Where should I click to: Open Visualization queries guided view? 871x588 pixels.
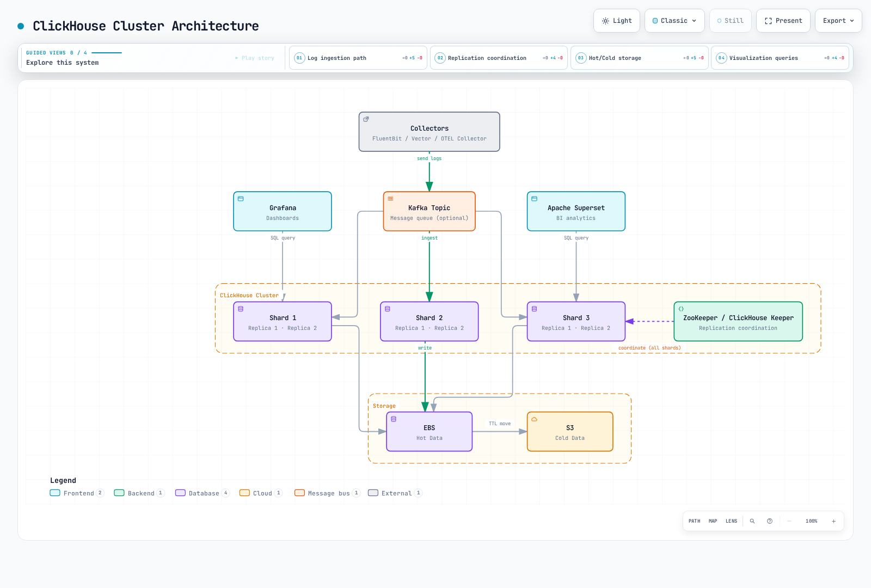click(780, 58)
